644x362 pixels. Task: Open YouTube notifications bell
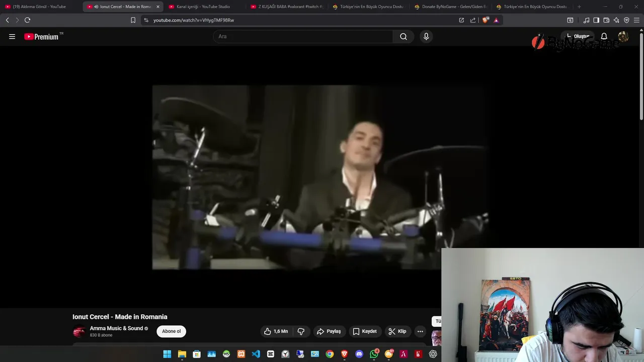point(604,37)
